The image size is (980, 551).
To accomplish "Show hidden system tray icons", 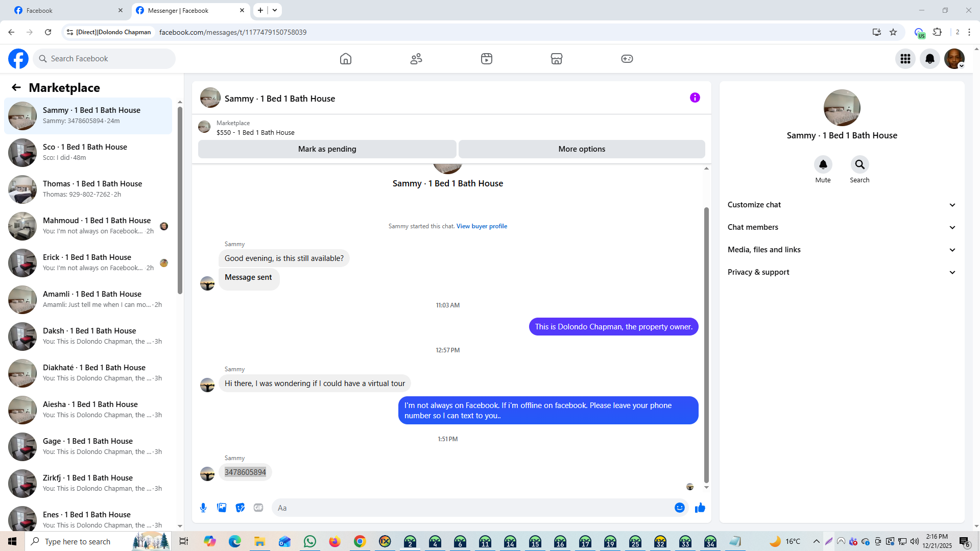I will click(816, 541).
